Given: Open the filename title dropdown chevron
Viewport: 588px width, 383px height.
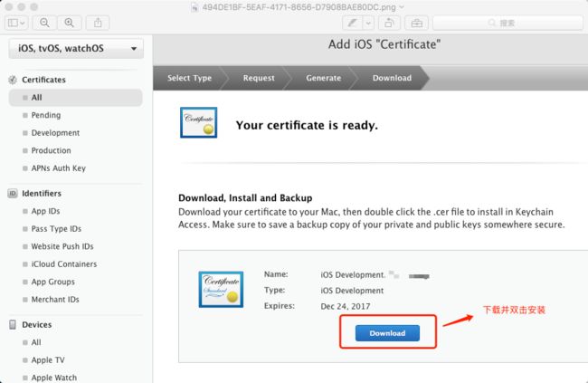Looking at the screenshot, I should click(402, 6).
